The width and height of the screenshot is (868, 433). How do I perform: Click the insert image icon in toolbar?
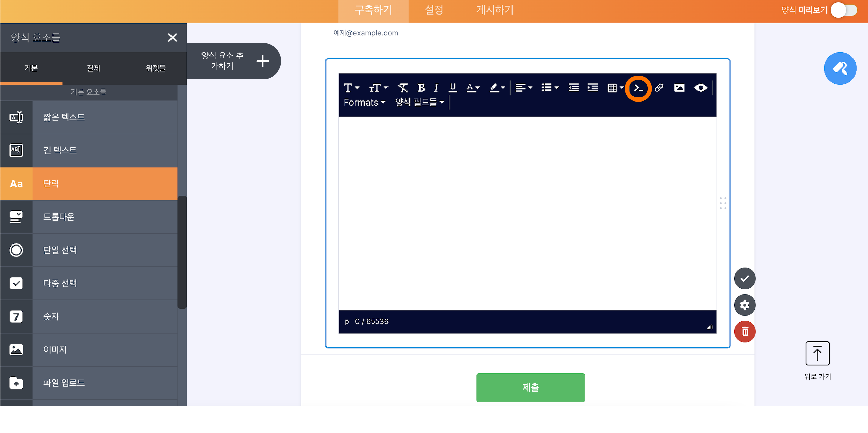coord(679,88)
